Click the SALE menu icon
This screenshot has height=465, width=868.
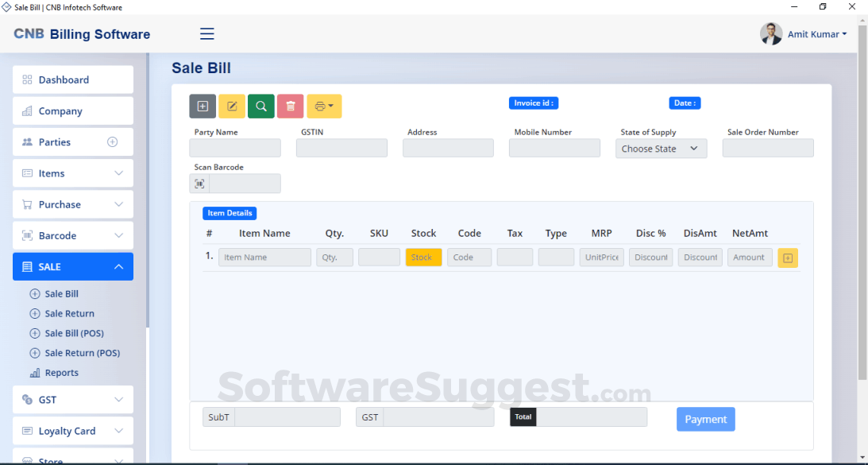click(27, 266)
